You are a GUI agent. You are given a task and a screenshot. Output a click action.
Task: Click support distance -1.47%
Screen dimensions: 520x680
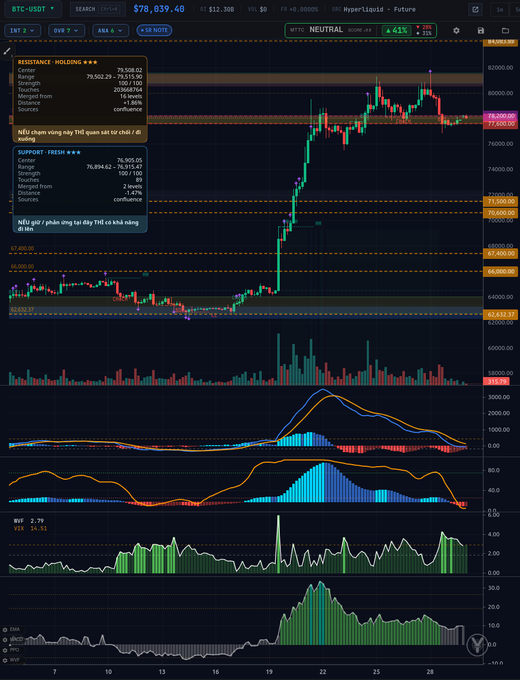coord(133,193)
